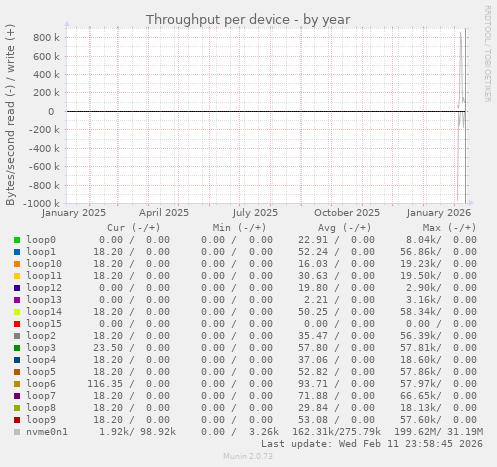
Task: Select the loop15 device label
Action: [x=44, y=324]
